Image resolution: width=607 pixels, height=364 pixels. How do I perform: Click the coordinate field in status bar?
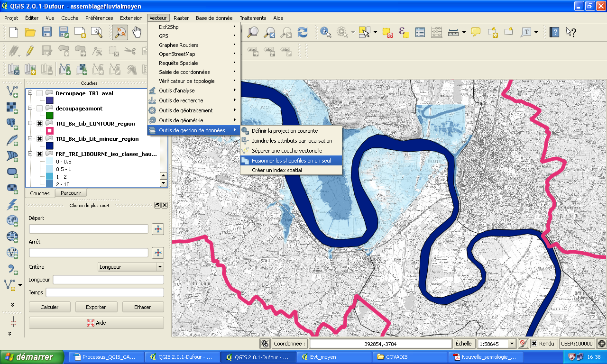381,344
